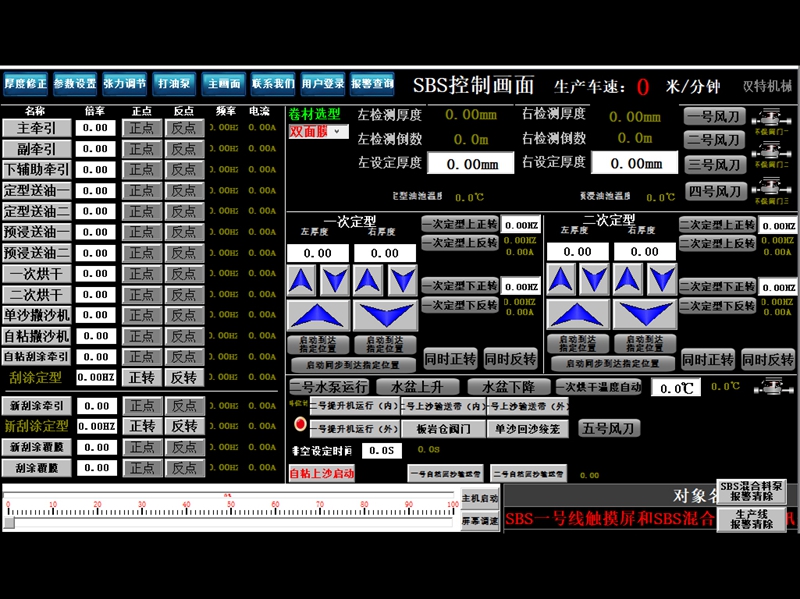Image resolution: width=800 pixels, height=599 pixels.
Task: Toggle 一号风刀 air knife
Action: click(714, 116)
